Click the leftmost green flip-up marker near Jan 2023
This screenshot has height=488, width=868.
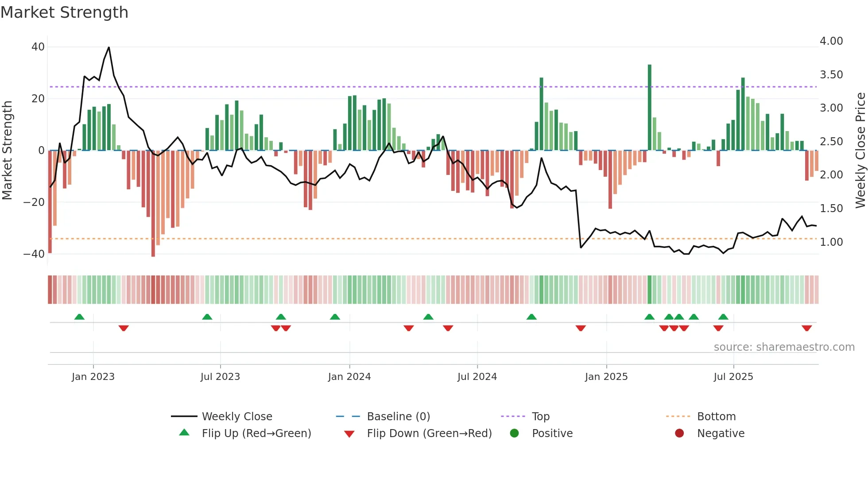tap(79, 317)
